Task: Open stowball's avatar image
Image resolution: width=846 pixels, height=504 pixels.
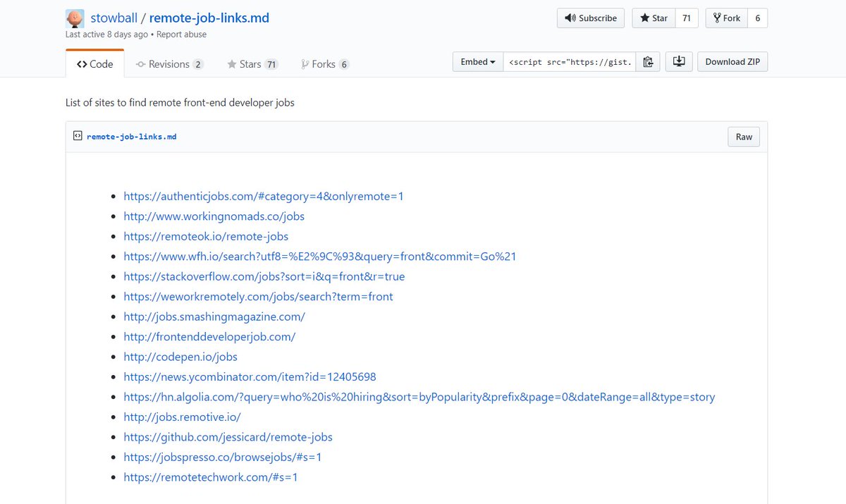Action: pyautogui.click(x=75, y=18)
